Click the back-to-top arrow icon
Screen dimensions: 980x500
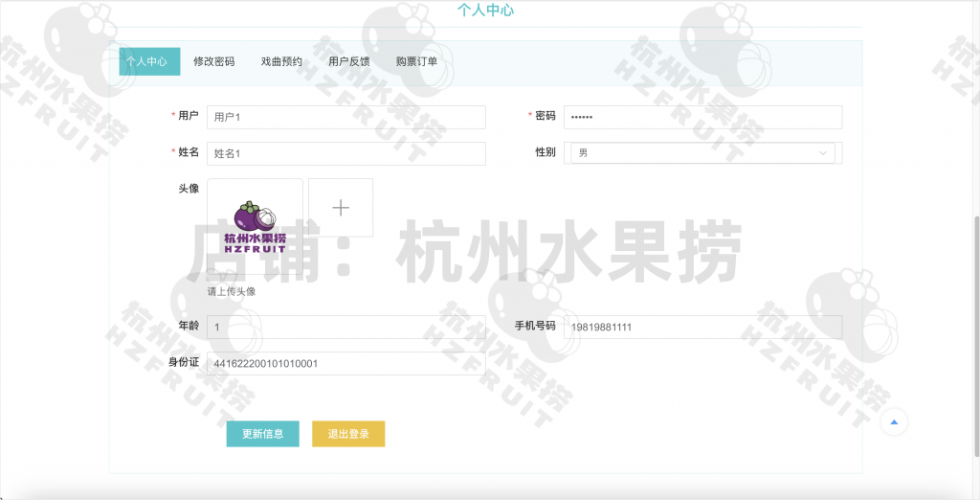(894, 421)
